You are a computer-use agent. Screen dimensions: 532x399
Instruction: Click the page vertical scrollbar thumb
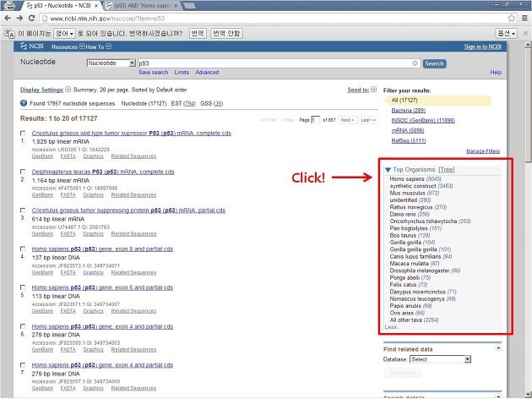(x=528, y=106)
